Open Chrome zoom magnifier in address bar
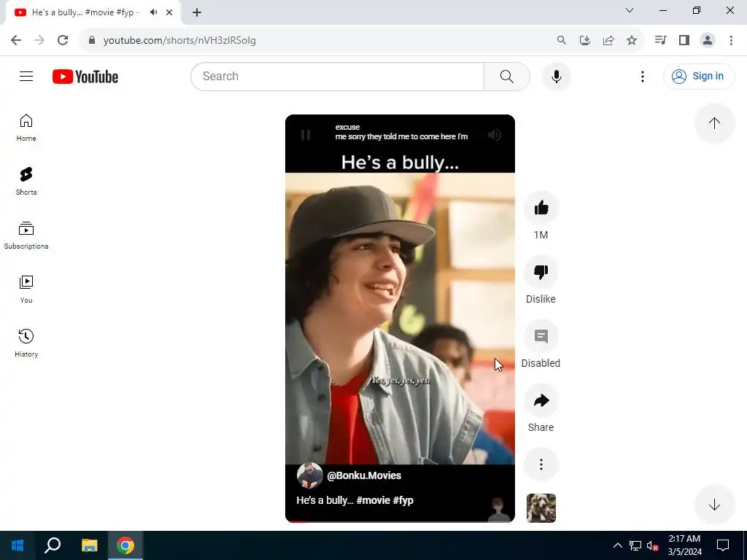 coord(562,40)
